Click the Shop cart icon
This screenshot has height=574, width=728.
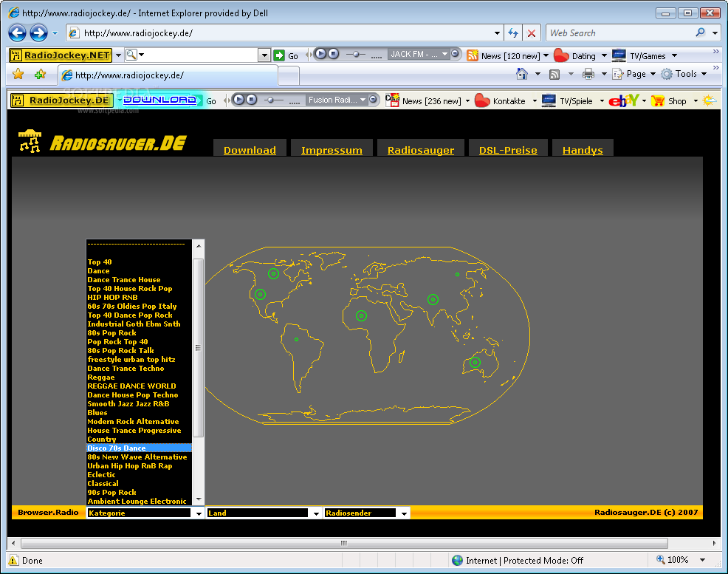pyautogui.click(x=658, y=100)
